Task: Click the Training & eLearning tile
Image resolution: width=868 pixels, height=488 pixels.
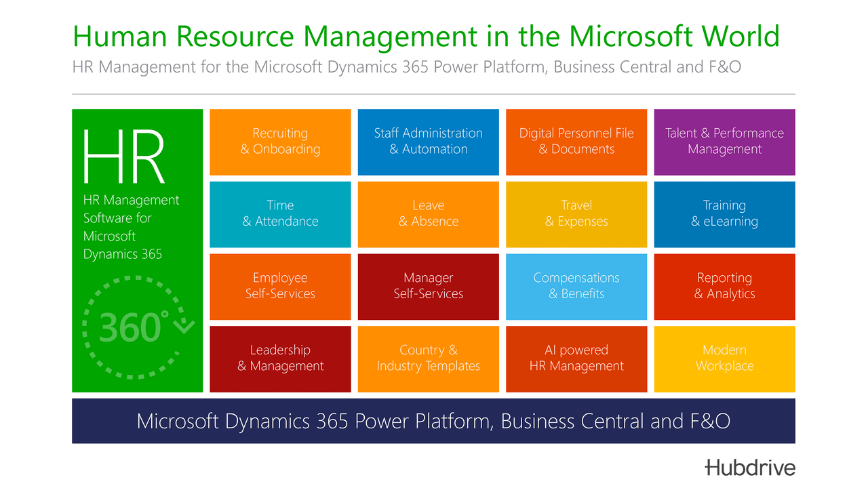Action: click(x=724, y=214)
